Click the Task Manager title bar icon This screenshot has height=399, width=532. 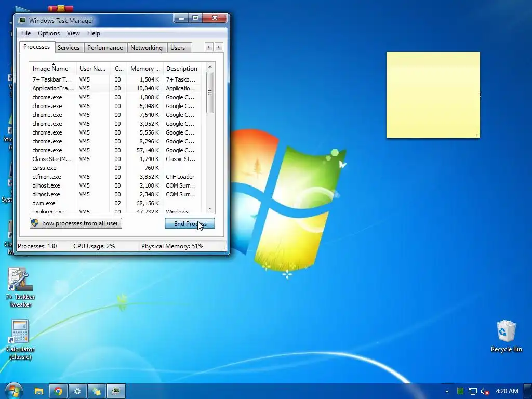22,20
